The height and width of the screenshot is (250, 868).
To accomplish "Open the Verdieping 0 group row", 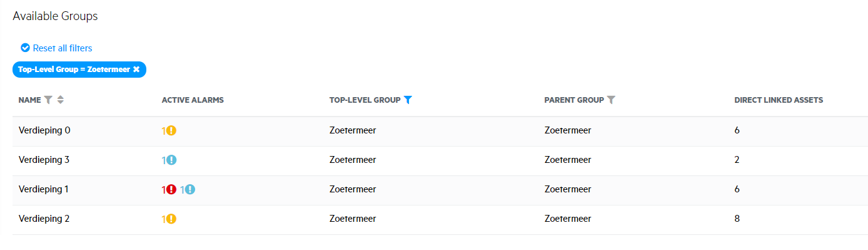I will (440, 131).
